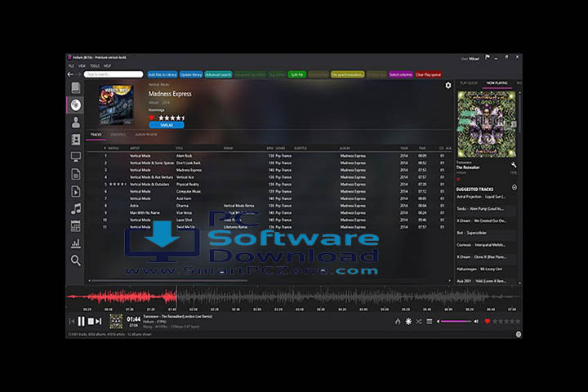Open the TOOLS menu

pos(95,65)
